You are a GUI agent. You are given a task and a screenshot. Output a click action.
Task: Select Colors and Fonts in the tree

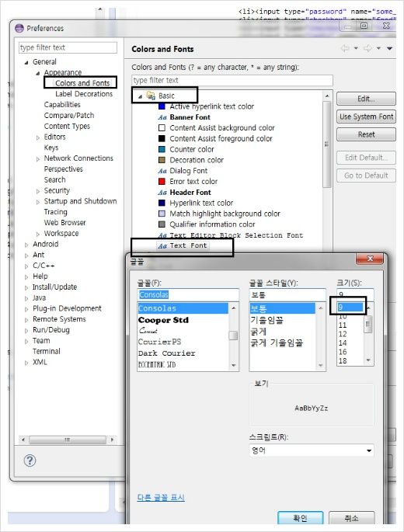pyautogui.click(x=82, y=83)
